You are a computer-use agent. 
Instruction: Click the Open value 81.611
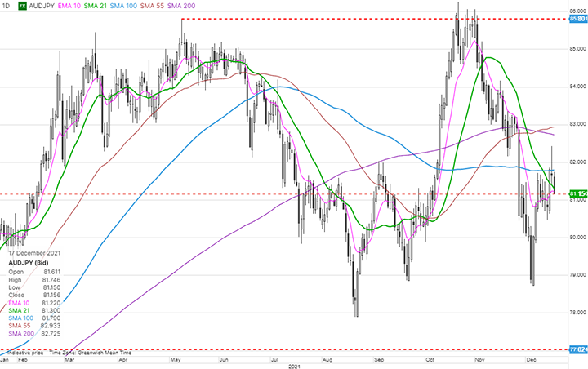(x=51, y=272)
